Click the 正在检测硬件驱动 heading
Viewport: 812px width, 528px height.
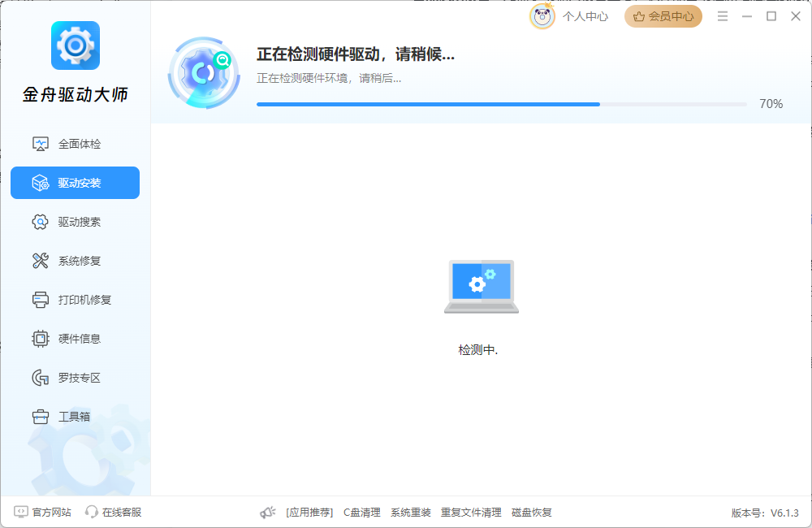[356, 54]
